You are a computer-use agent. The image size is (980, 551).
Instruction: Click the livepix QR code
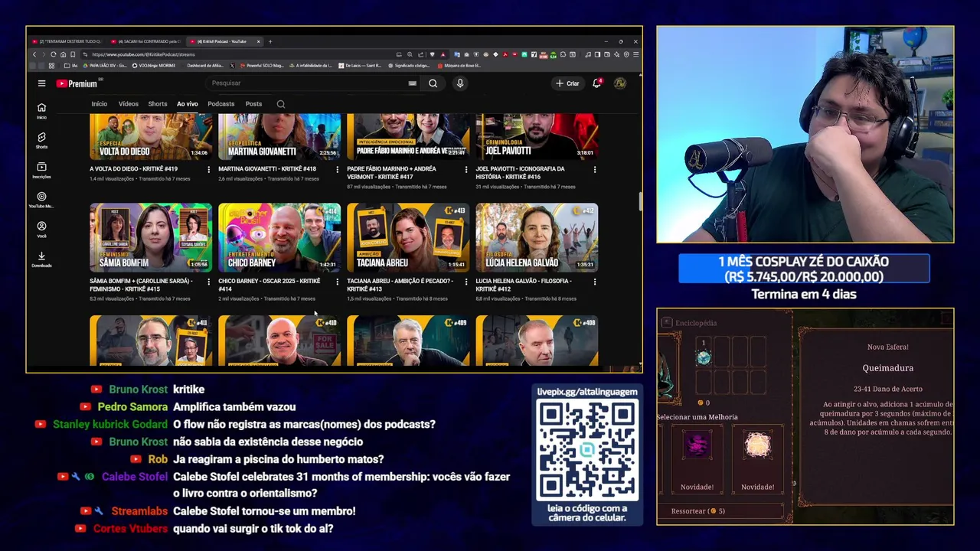point(587,451)
